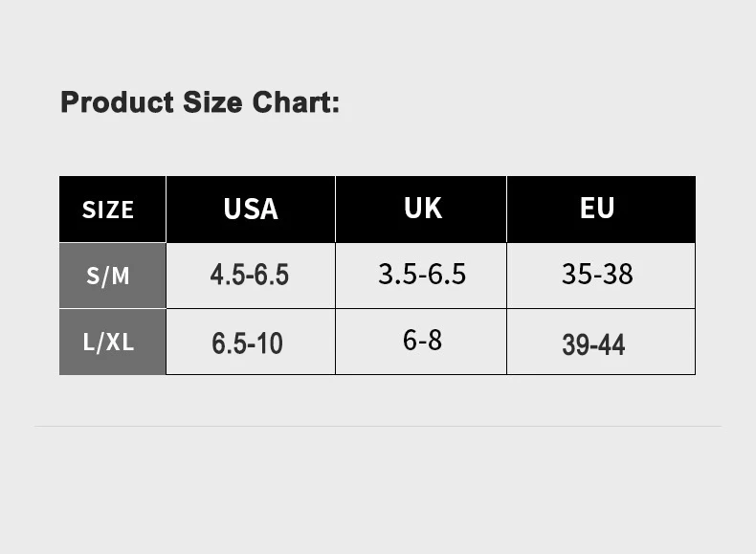Click USA size 6.5-10 cell
Image resolution: width=756 pixels, height=554 pixels.
248,343
